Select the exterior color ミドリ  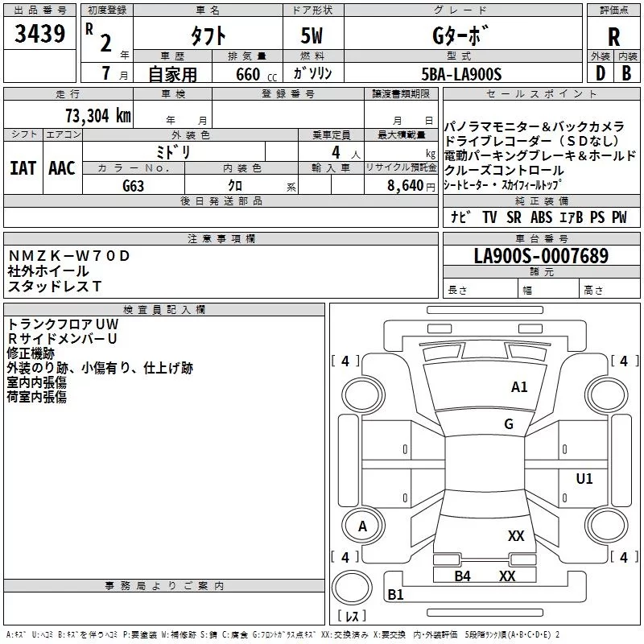pos(173,152)
